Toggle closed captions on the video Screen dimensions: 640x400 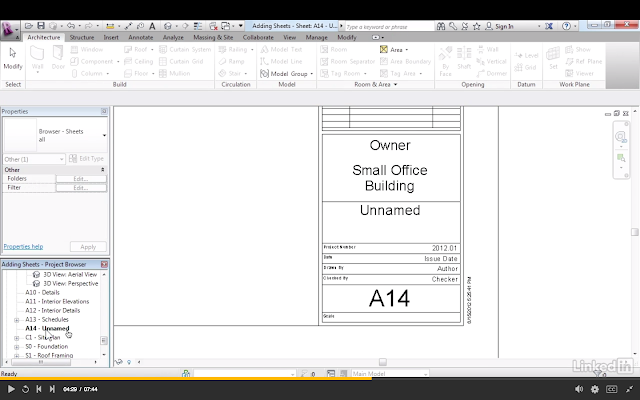pyautogui.click(x=611, y=389)
